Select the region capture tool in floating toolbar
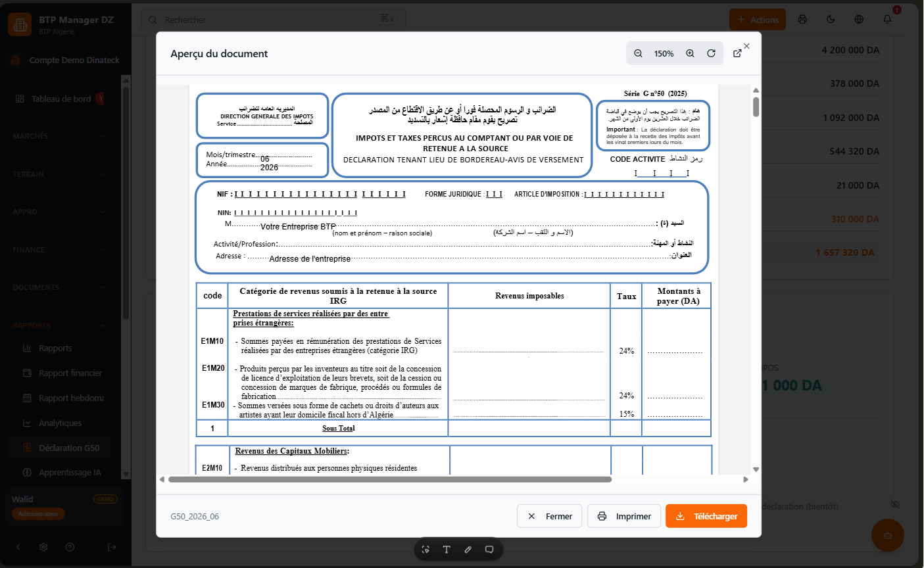Viewport: 924px width, 568px height. coord(426,550)
